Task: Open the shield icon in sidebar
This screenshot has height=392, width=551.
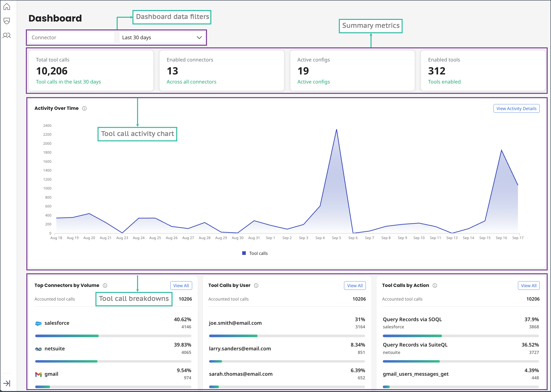Action: point(7,21)
